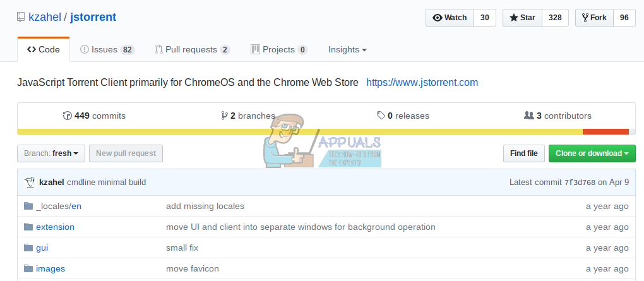
Task: Click the tag icon next to 0 releases
Action: 381,116
